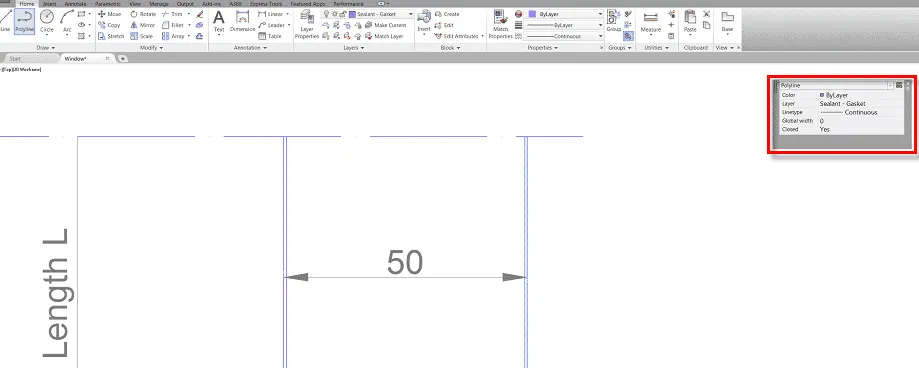Click the Match Properties tool
The image size is (919, 368).
501,24
